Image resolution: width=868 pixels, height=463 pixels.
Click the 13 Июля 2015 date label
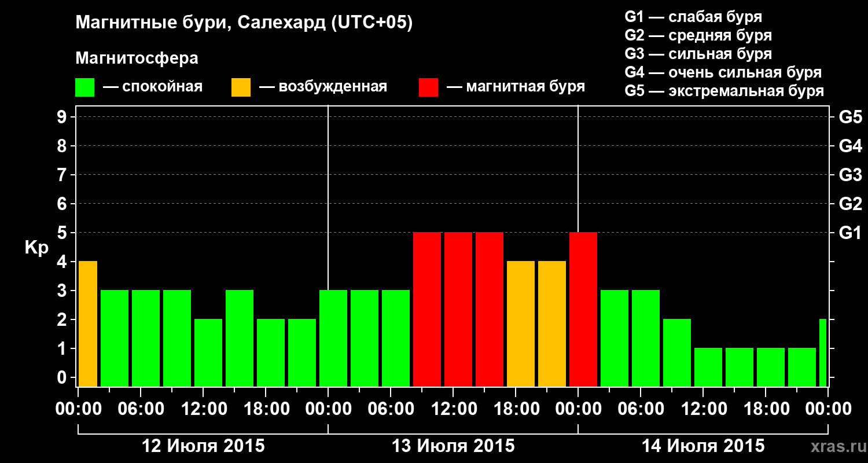(x=453, y=446)
